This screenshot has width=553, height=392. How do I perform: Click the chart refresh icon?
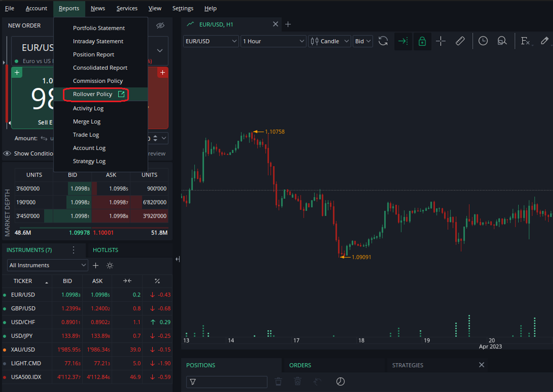(383, 41)
